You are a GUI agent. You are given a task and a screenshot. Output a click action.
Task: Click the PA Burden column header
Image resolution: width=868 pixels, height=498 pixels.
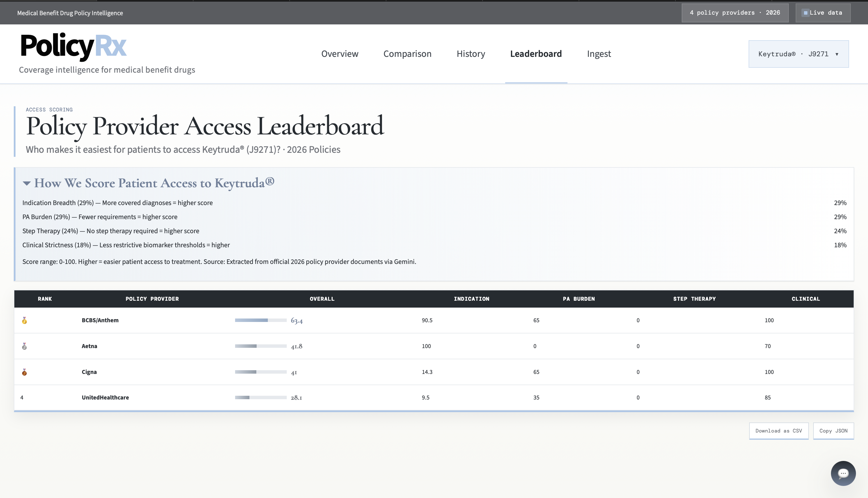[579, 299]
